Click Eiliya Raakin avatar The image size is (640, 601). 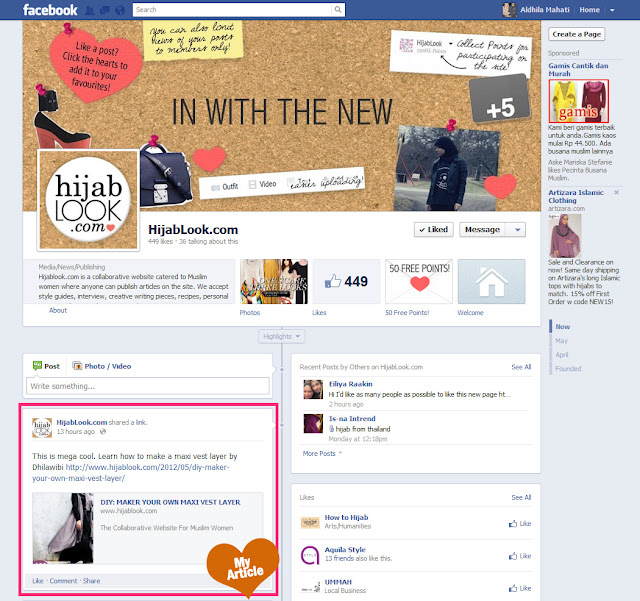[x=313, y=389]
